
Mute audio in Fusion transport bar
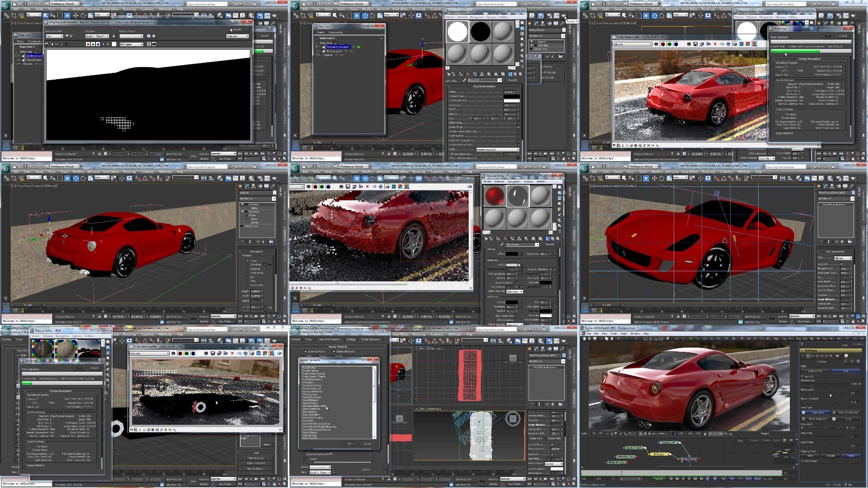coord(715,479)
